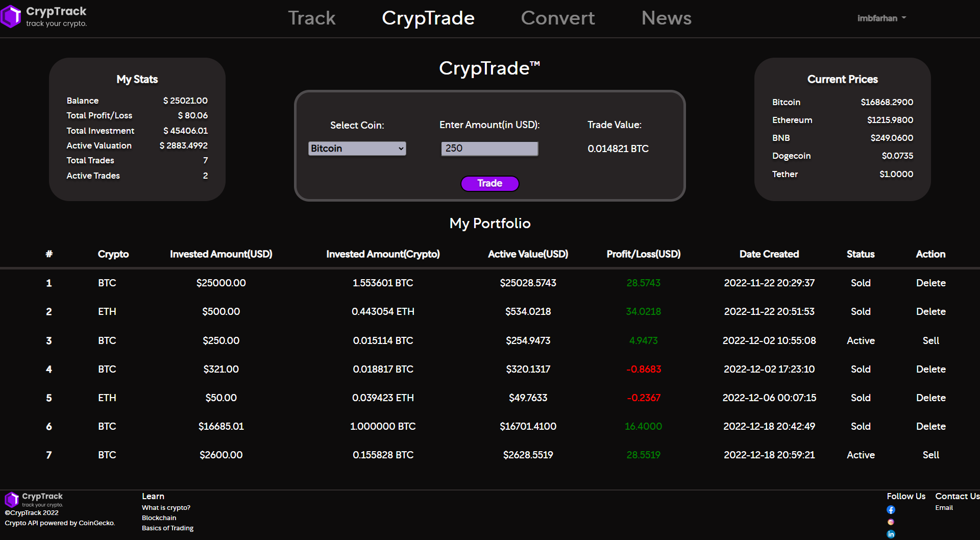Viewport: 980px width, 540px height.
Task: Click the CrypTrack hexagon logo in header
Action: (11, 16)
